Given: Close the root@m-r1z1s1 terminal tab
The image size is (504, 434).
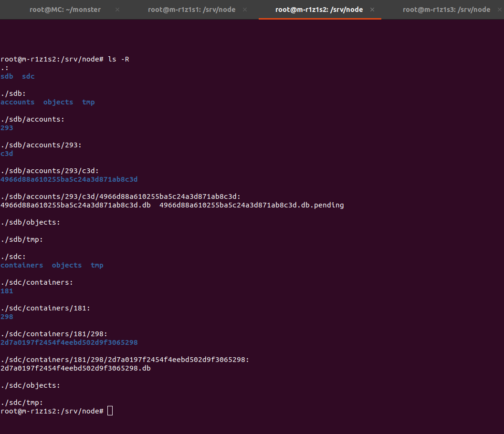Looking at the screenshot, I should tap(245, 10).
